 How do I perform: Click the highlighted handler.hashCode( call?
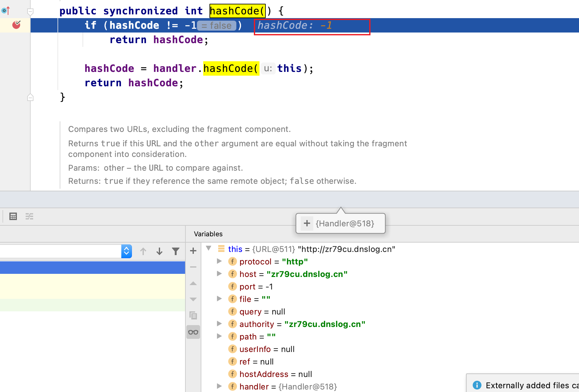click(x=231, y=68)
